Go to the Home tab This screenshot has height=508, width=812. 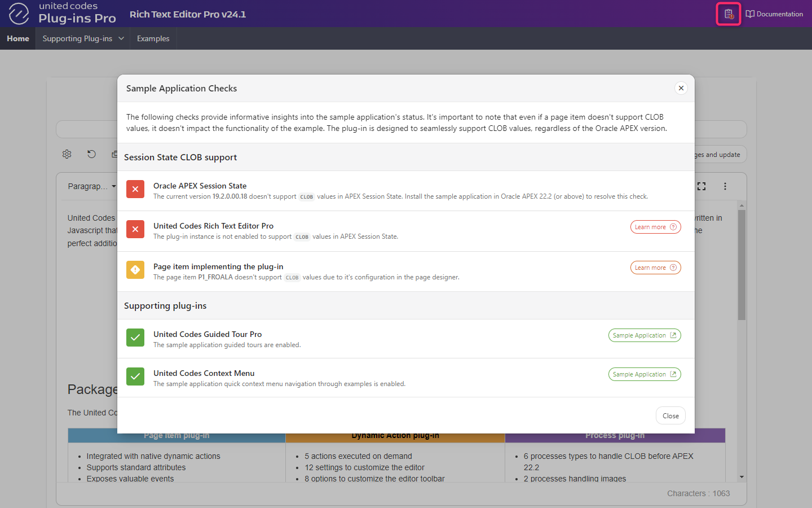pyautogui.click(x=18, y=38)
